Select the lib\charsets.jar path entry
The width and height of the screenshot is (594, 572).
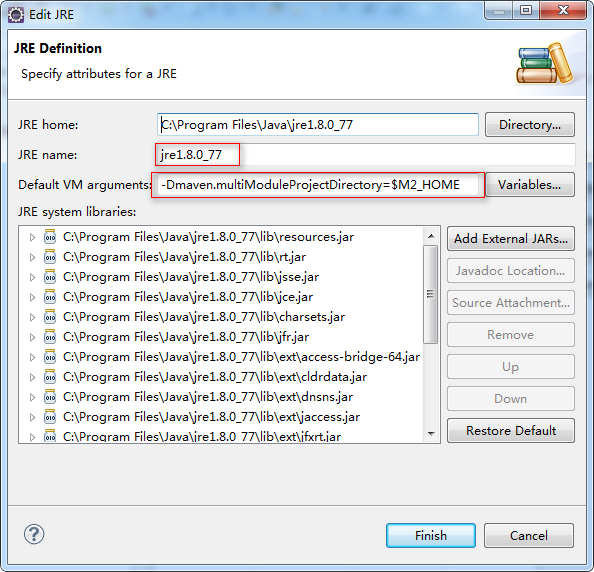point(204,317)
